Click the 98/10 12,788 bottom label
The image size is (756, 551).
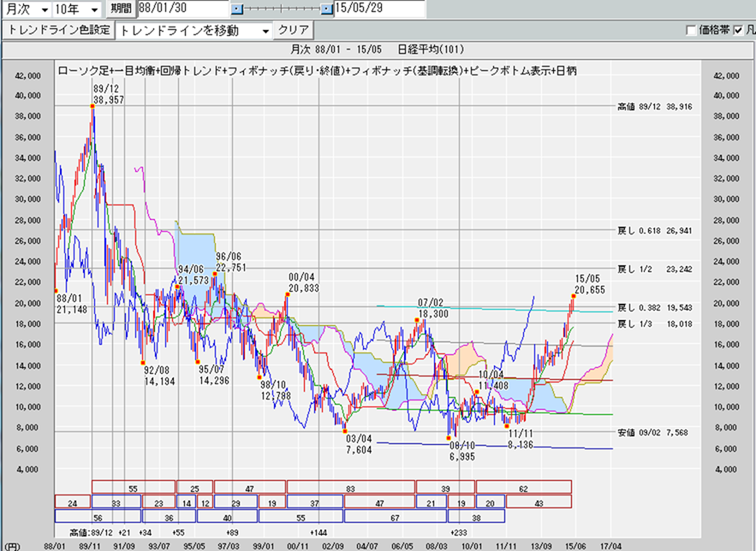click(276, 391)
